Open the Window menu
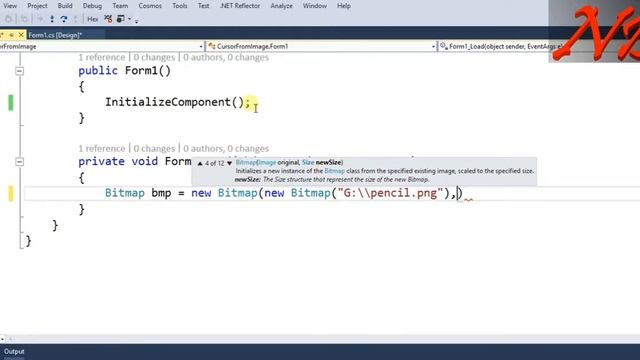Image resolution: width=640 pixels, height=360 pixels. 315,6
